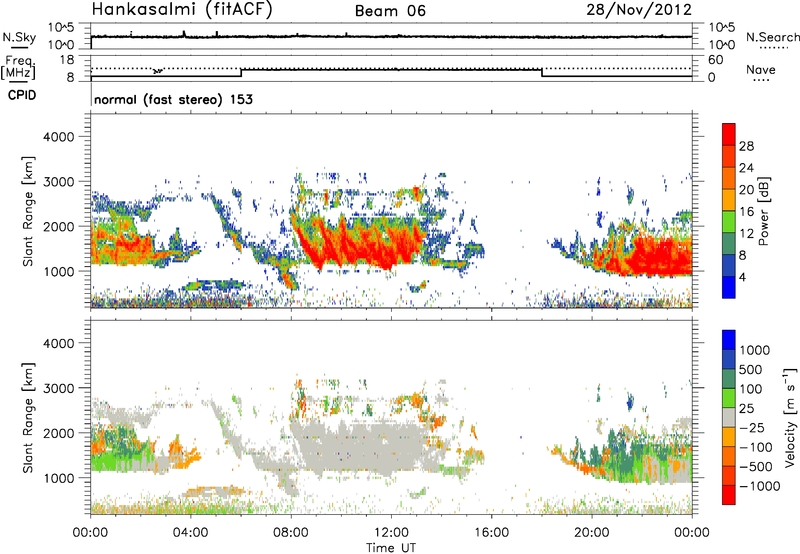Pick the bright green 25-100 velocity swatch
Viewport: 800px width, 554px height.
pyautogui.click(x=729, y=398)
